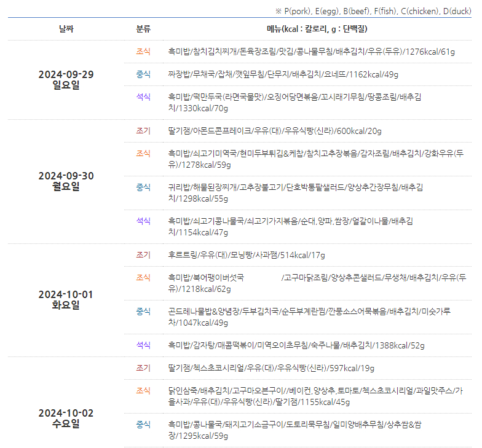Select the 2024-10-02 수요일 date cell
Image resolution: width=482 pixels, height=448 pixels.
pos(65,418)
